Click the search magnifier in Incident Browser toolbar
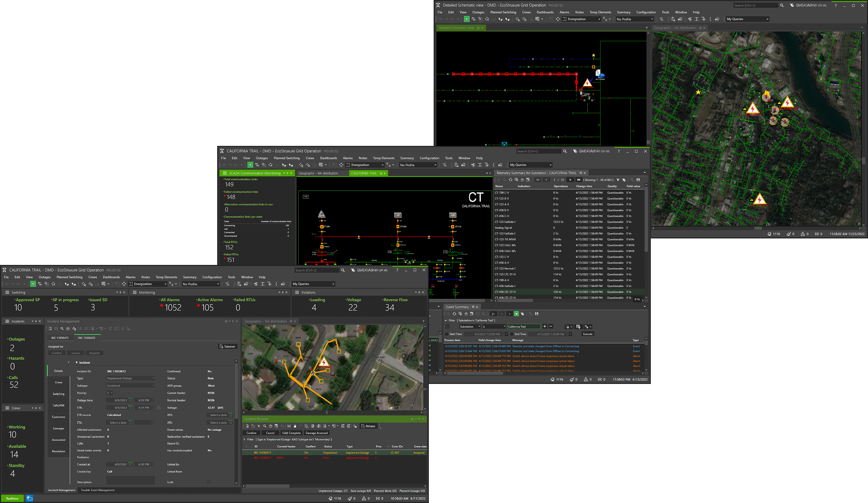Image resolution: width=868 pixels, height=503 pixels. coord(265,426)
